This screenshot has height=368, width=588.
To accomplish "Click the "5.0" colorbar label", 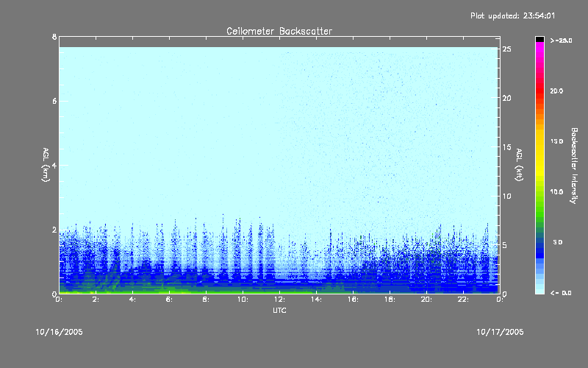I will pyautogui.click(x=558, y=242).
